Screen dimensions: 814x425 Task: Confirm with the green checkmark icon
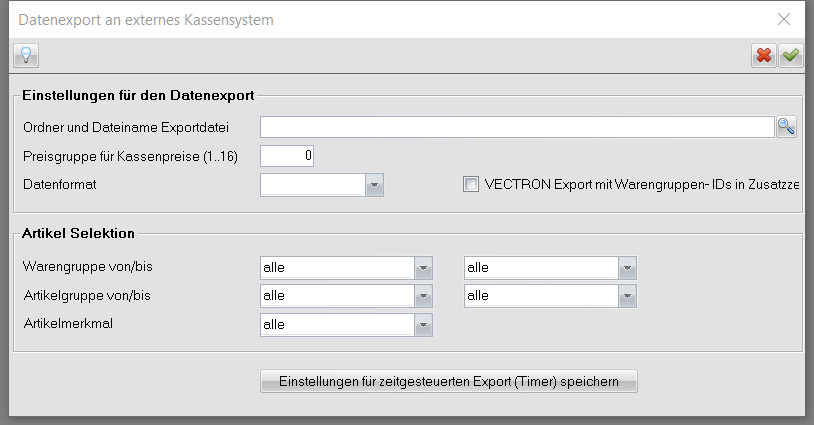tap(791, 55)
